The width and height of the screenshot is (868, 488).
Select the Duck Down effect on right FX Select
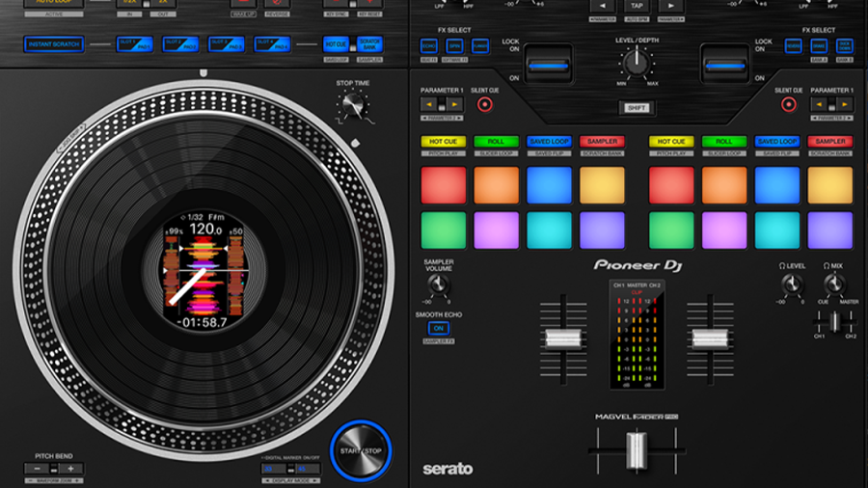(845, 46)
